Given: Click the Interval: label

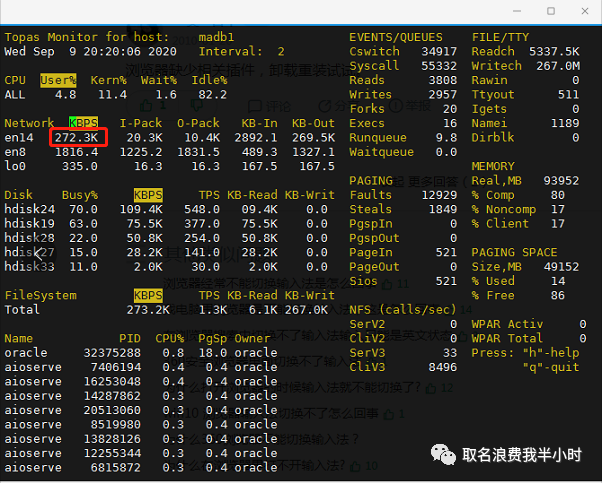Looking at the screenshot, I should pyautogui.click(x=231, y=51).
